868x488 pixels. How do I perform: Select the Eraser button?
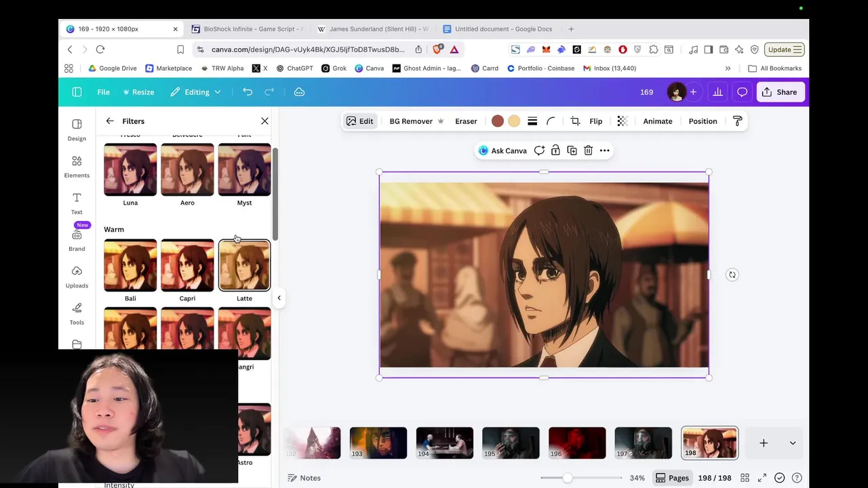[x=466, y=121]
